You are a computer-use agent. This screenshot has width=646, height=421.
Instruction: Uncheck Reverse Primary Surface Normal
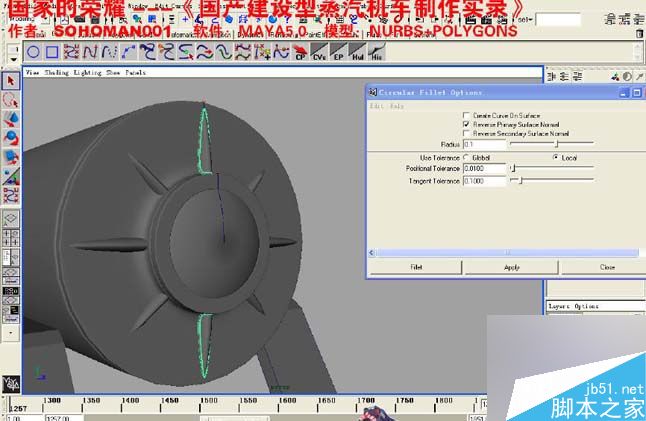click(466, 124)
